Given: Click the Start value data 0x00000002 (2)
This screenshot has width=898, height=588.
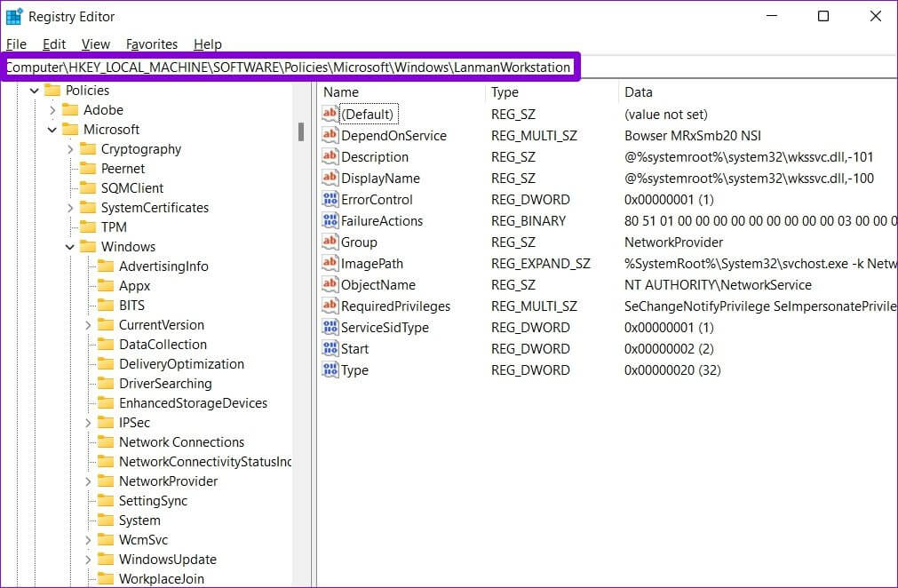Looking at the screenshot, I should coord(669,349).
